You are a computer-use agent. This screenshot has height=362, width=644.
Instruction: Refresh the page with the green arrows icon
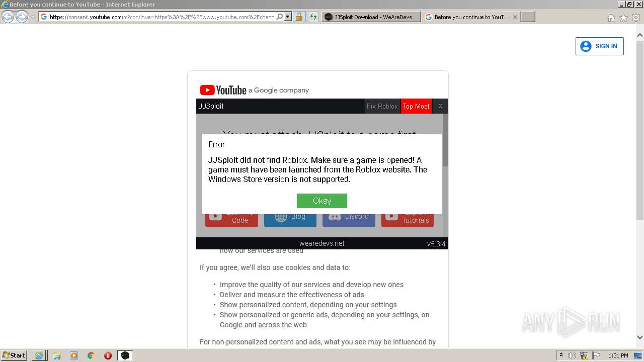click(313, 17)
